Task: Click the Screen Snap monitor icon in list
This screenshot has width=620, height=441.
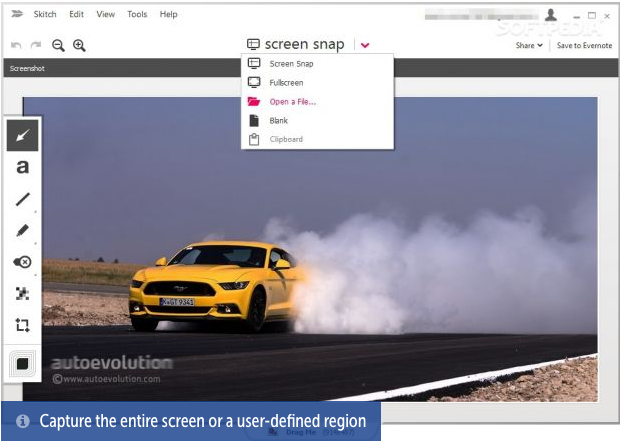Action: (254, 63)
